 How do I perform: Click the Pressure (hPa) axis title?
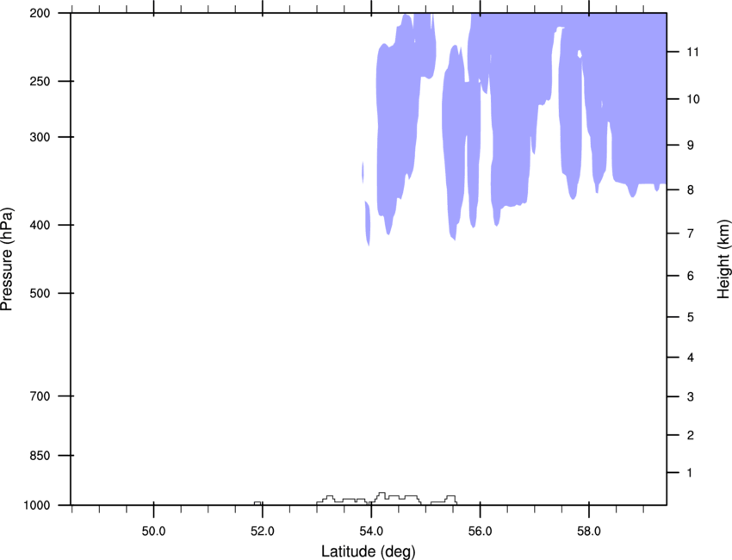(x=7, y=259)
